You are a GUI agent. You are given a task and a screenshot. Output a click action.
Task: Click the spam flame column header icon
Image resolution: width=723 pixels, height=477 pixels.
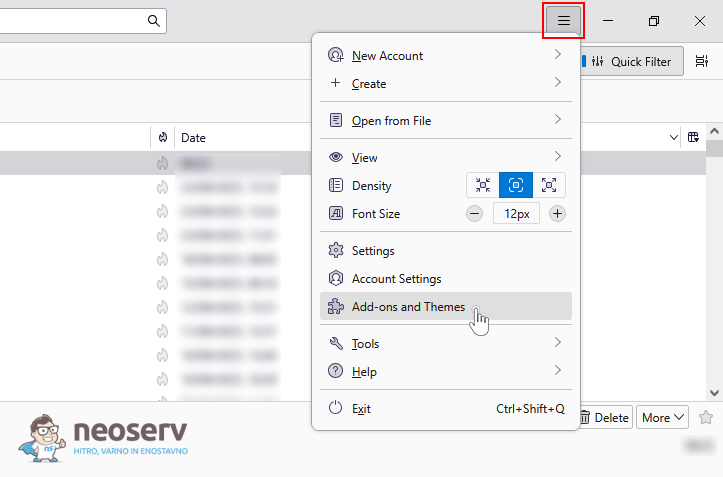(x=162, y=137)
